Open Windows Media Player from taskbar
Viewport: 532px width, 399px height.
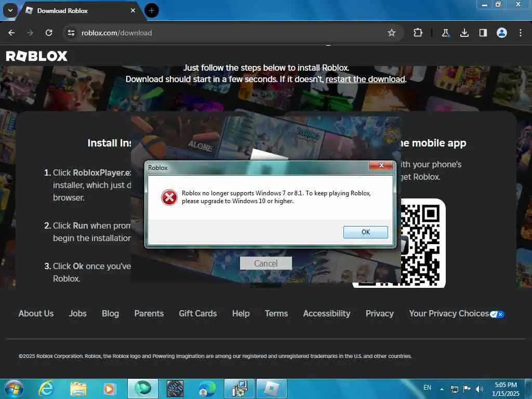pos(110,389)
